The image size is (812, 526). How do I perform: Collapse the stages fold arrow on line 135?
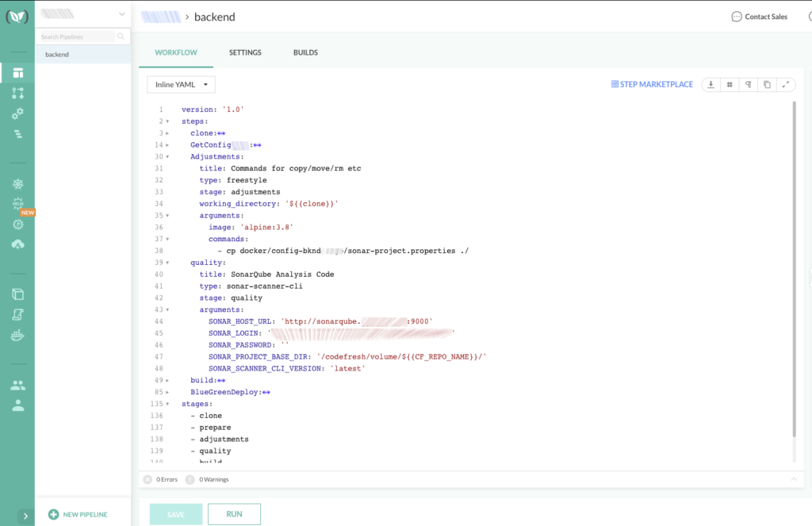[167, 404]
